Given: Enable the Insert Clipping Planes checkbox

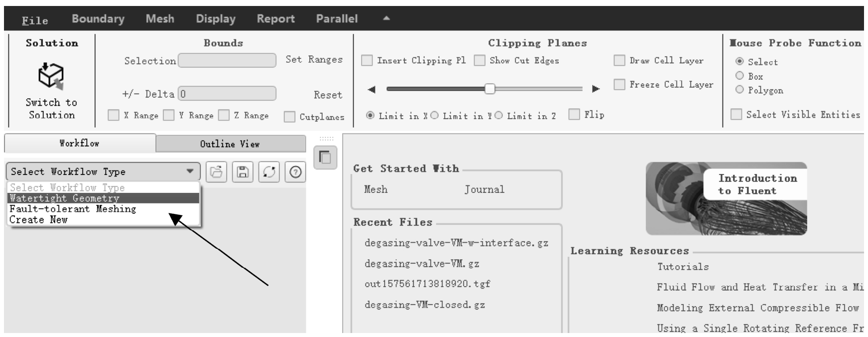Looking at the screenshot, I should pyautogui.click(x=367, y=60).
